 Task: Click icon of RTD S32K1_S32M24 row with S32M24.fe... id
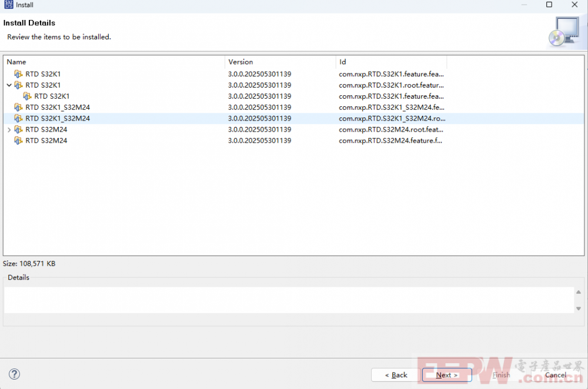click(18, 107)
